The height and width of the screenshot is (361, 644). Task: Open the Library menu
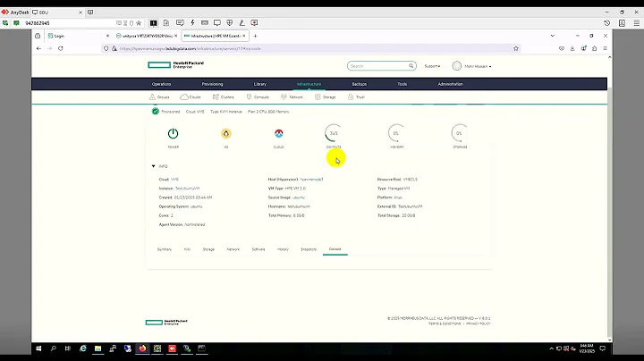click(260, 84)
